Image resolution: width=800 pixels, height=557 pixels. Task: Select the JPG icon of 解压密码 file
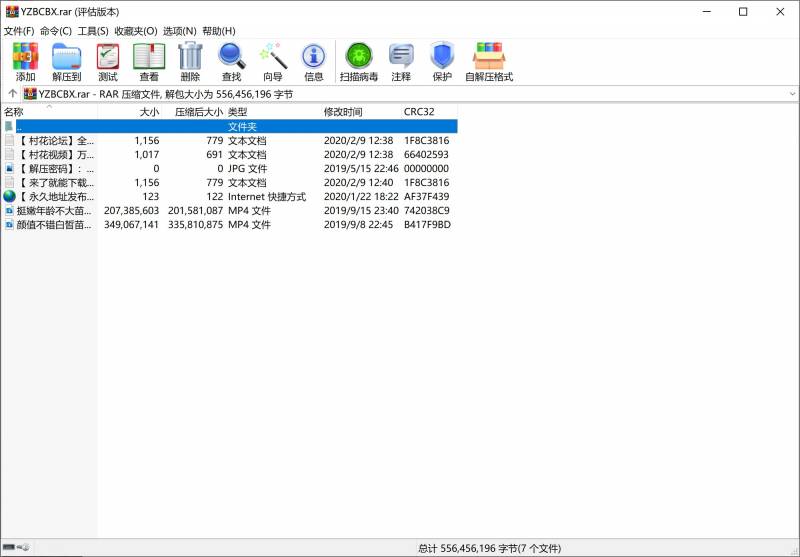click(x=9, y=168)
